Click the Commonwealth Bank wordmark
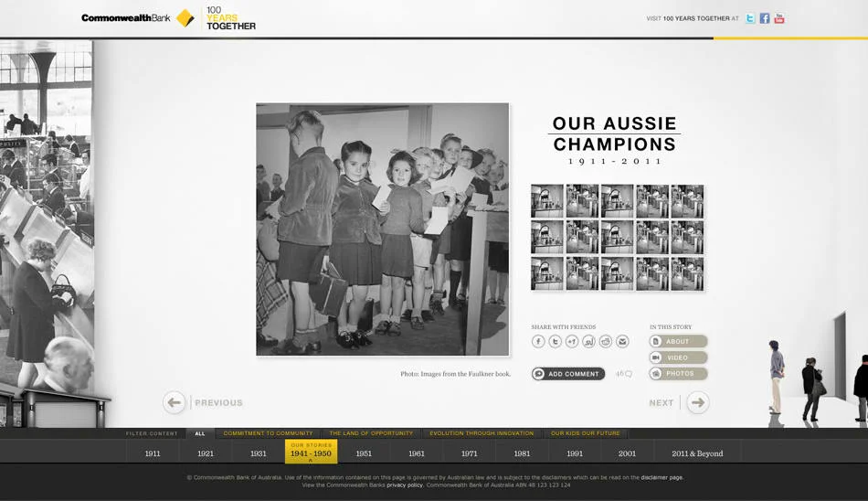The height and width of the screenshot is (501, 868). tap(126, 17)
